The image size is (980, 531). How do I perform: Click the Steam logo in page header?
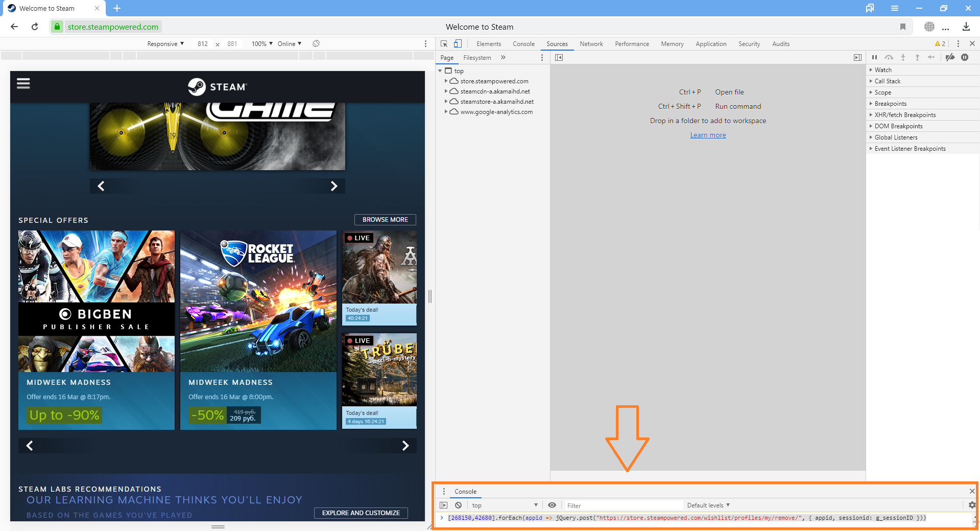coord(218,87)
